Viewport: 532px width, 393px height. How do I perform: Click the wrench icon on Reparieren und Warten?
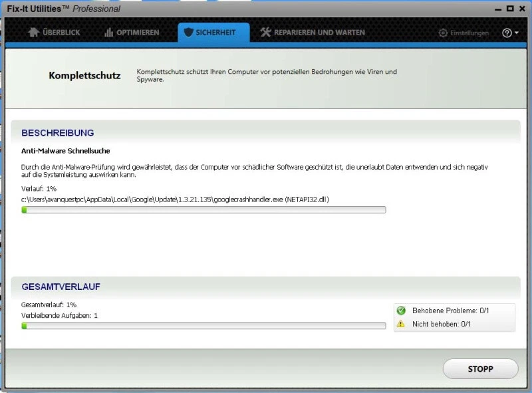(265, 31)
